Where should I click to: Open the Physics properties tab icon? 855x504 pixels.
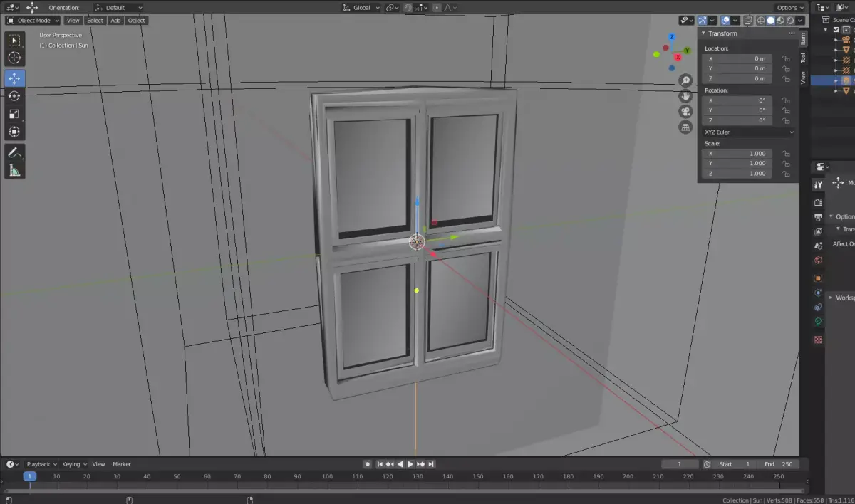point(818,293)
